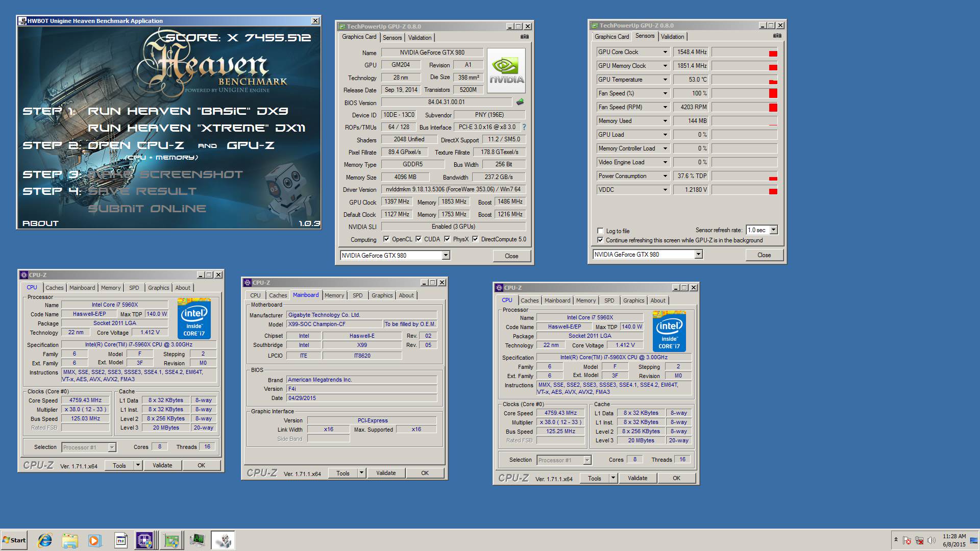Click the HWBOT window title bar icon

point(22,20)
